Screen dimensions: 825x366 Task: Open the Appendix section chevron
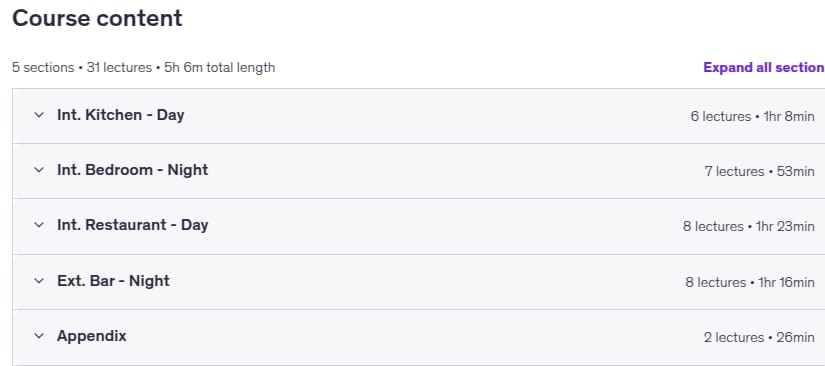pos(39,336)
